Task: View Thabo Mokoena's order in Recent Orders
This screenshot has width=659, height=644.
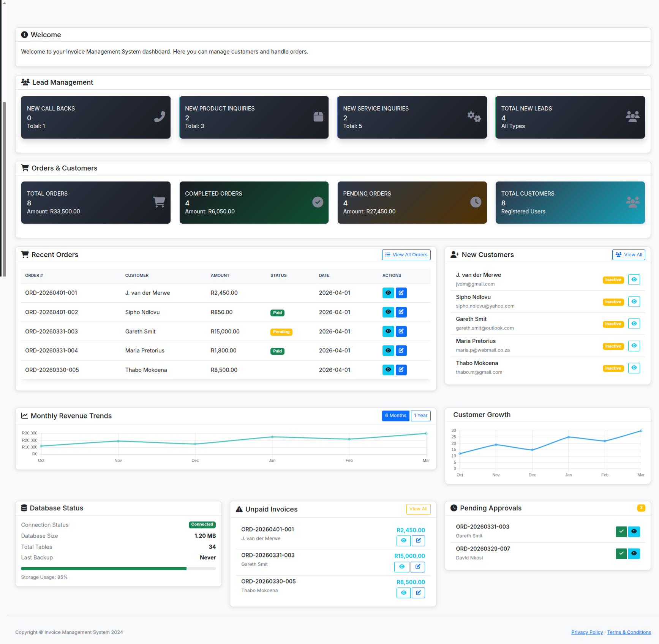Action: coord(388,370)
